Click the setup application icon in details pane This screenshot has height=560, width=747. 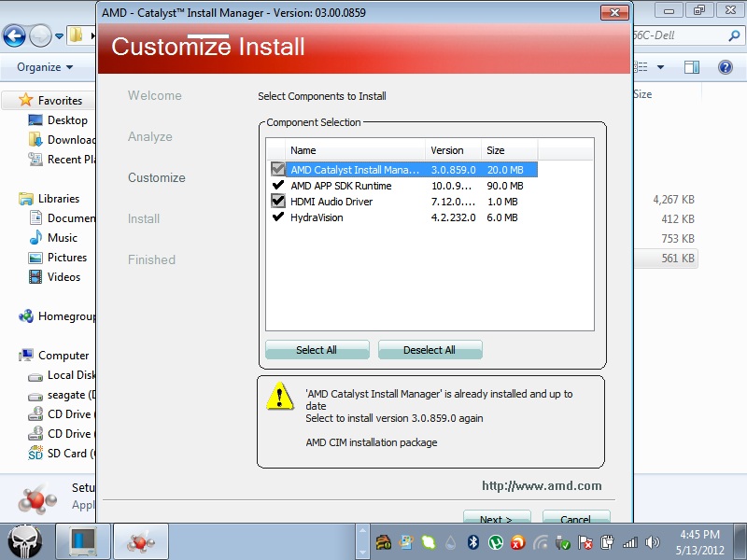coord(37,499)
